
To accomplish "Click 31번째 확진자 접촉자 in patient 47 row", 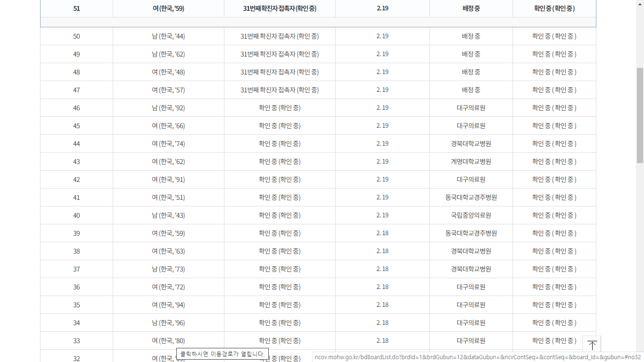I will (x=280, y=90).
